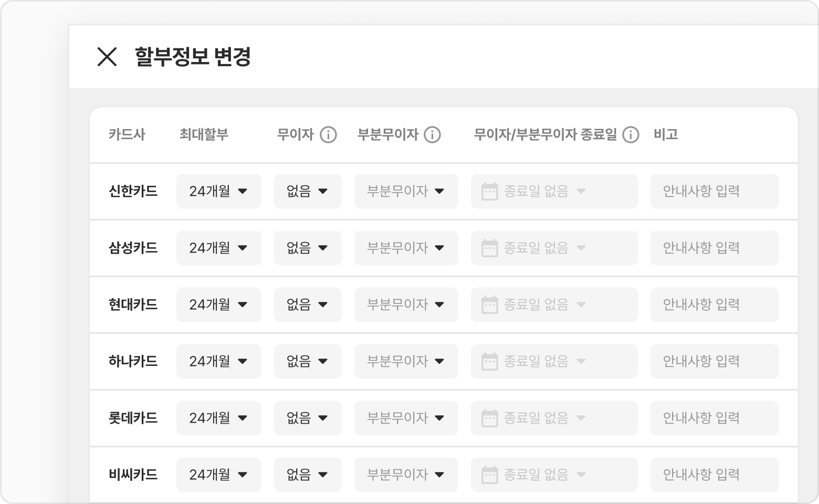Click the info icon next to 부분무이자
The height and width of the screenshot is (504, 819).
(x=432, y=135)
